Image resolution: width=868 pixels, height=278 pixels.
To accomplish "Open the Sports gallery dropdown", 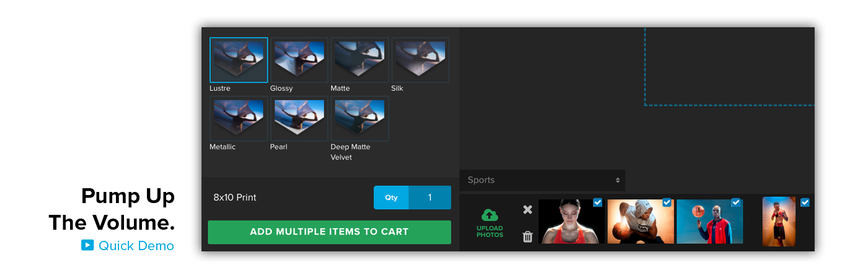I will point(542,180).
